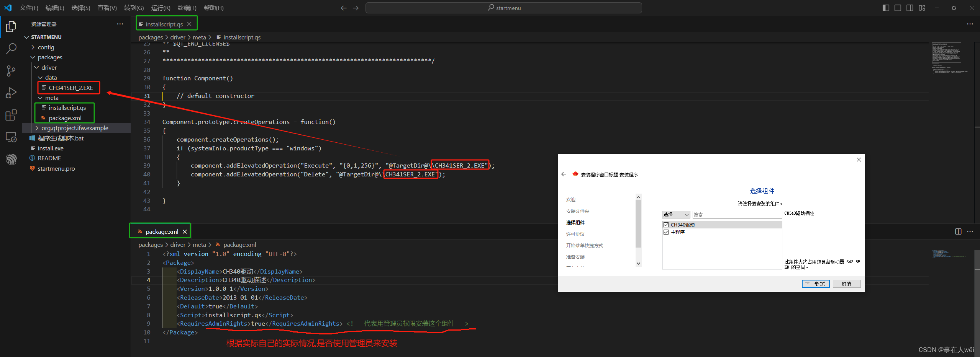
Task: Toggle the primary side bar layout icon
Action: click(886, 8)
